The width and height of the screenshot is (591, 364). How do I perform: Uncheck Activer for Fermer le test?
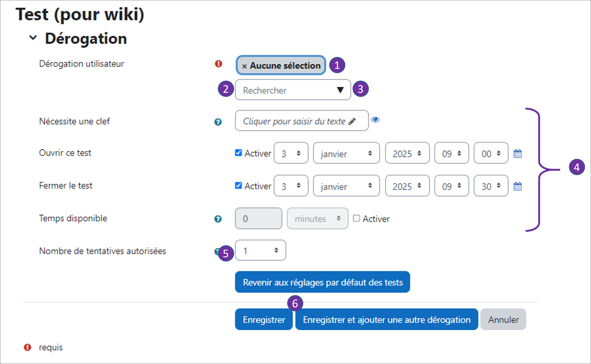click(238, 185)
